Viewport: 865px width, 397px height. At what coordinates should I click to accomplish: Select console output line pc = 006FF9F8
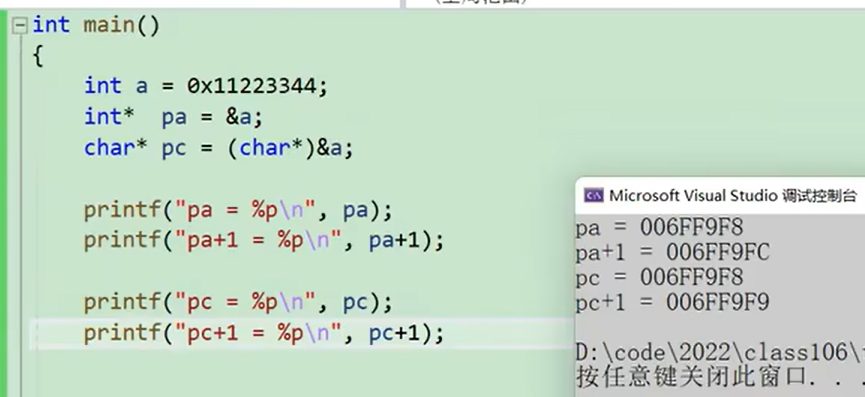click(659, 277)
